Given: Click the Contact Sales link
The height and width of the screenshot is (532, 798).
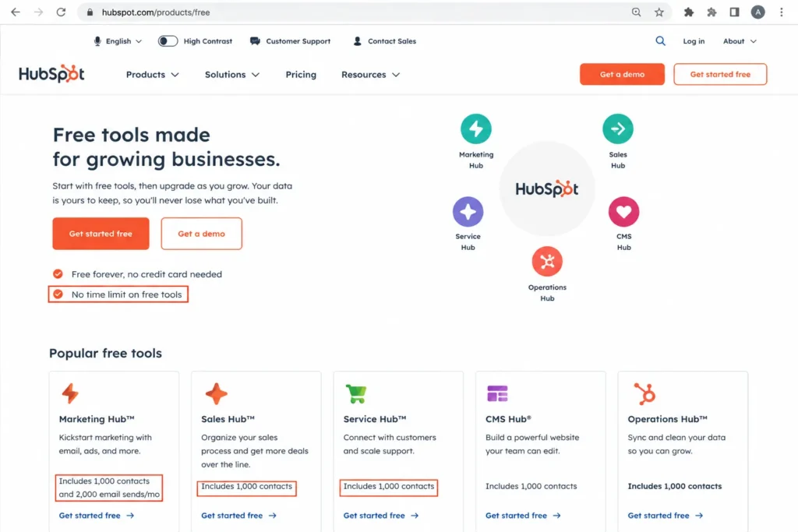Looking at the screenshot, I should tap(392, 41).
